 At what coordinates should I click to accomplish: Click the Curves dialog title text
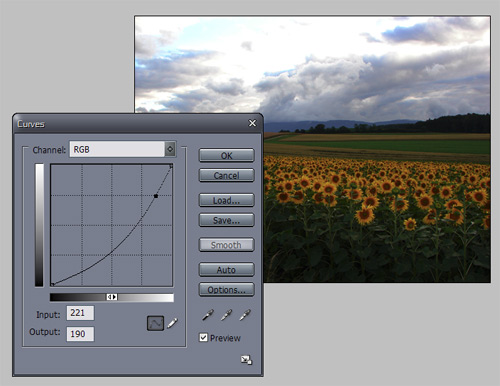point(31,124)
